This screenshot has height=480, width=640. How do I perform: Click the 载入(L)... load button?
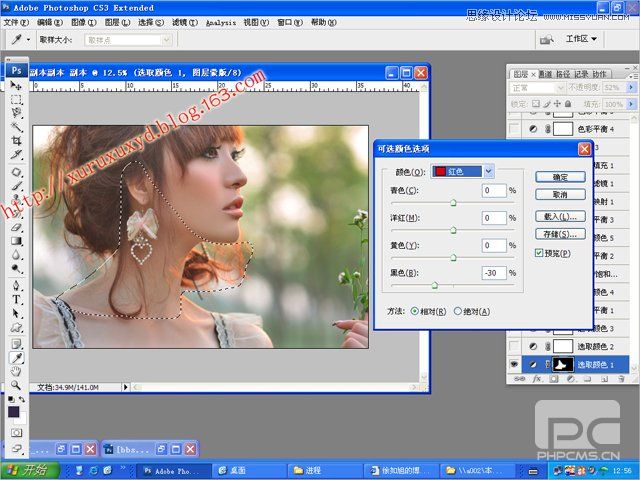coord(560,216)
